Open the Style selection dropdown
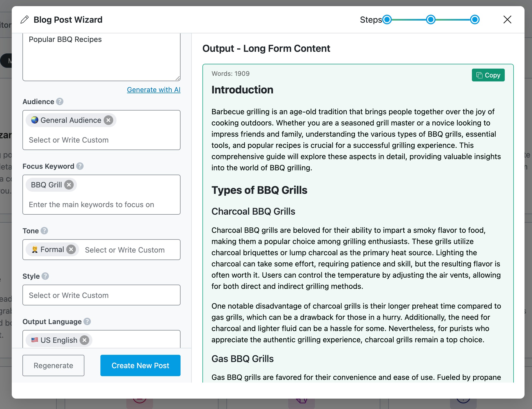 click(101, 295)
